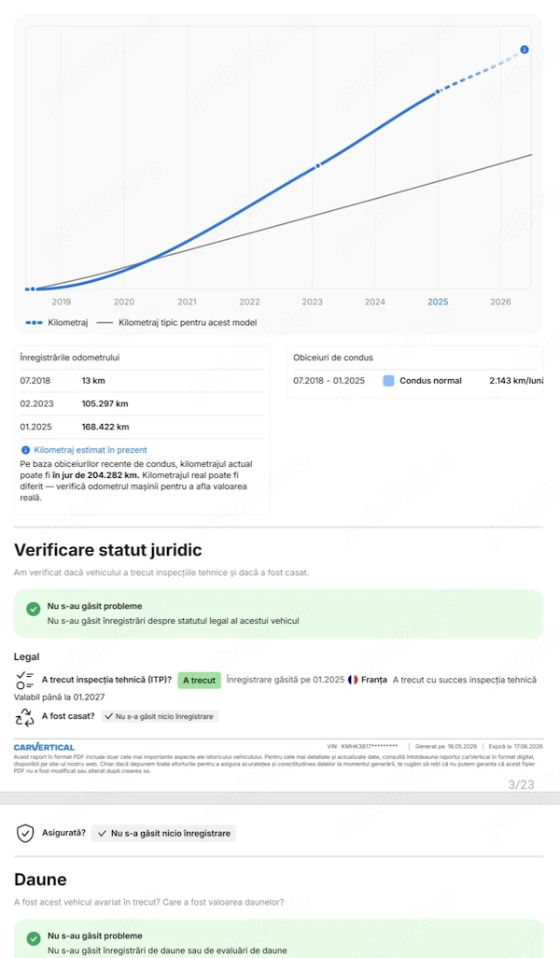
Task: Click the 2025 data point on mileage line
Action: tap(437, 92)
